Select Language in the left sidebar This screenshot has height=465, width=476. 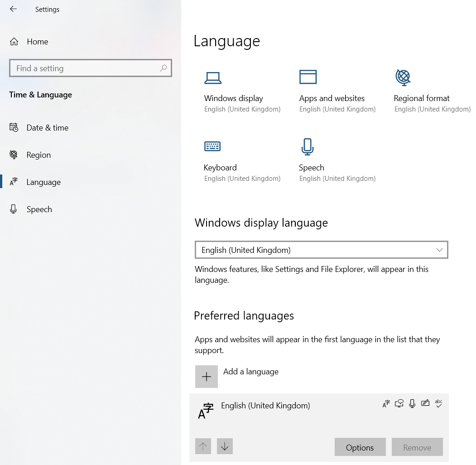pos(43,182)
